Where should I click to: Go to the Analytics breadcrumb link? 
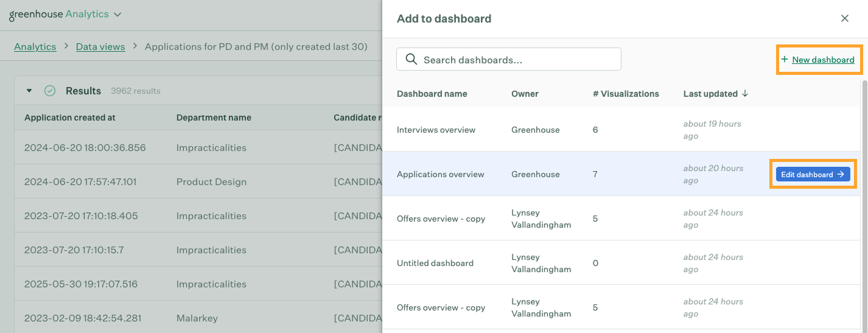tap(35, 47)
